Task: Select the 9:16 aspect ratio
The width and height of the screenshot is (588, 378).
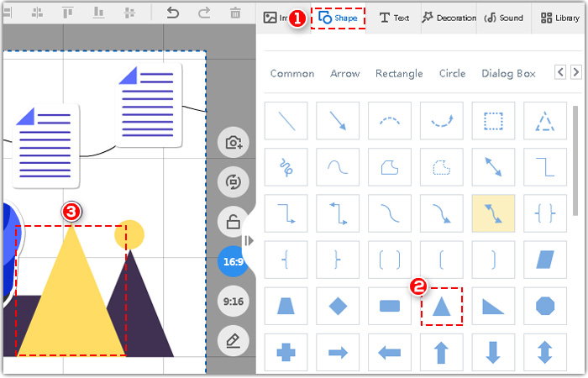Action: (234, 302)
